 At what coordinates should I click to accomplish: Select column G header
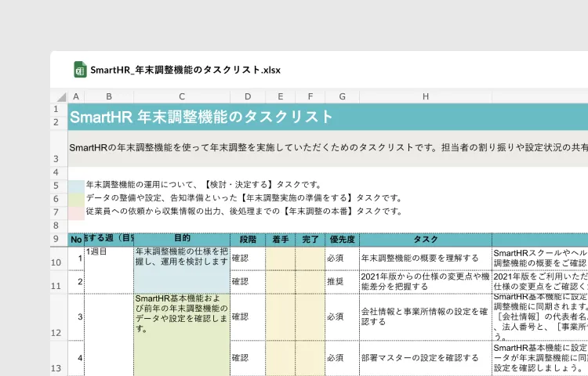tap(342, 96)
